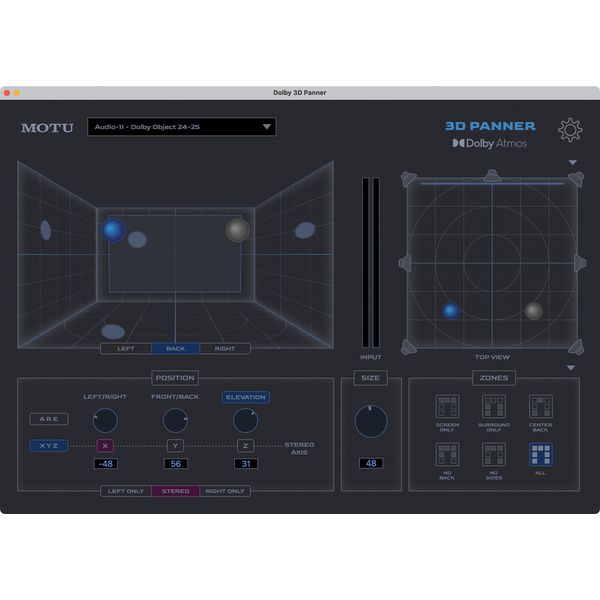Click the LEFT/RIGHT label
The height and width of the screenshot is (600, 600).
[x=105, y=397]
